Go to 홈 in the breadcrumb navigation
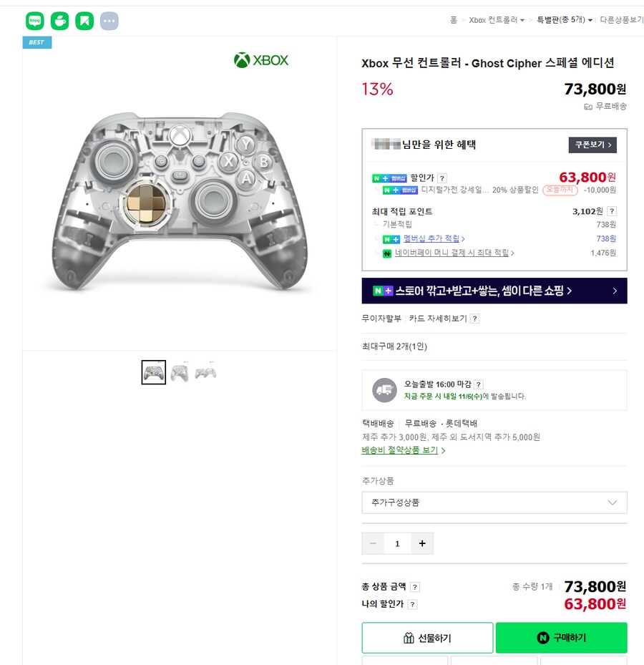The height and width of the screenshot is (665, 644). 454,21
